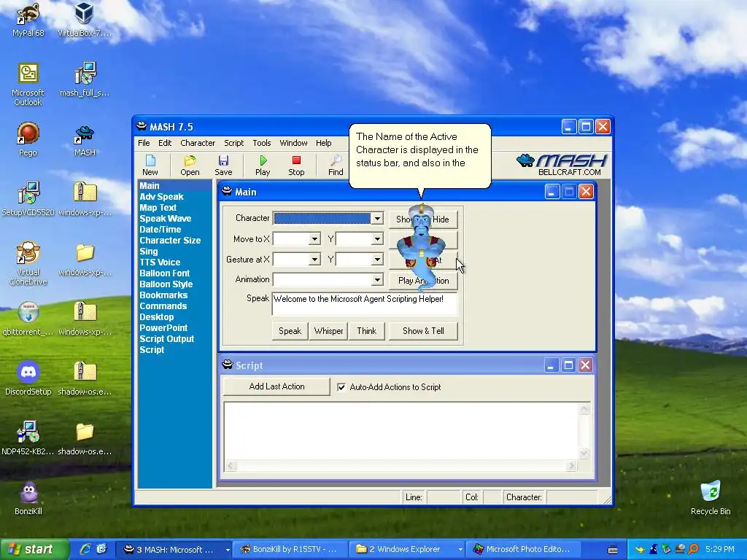Toggle Auto-Add Actions to Script checkbox

click(341, 387)
